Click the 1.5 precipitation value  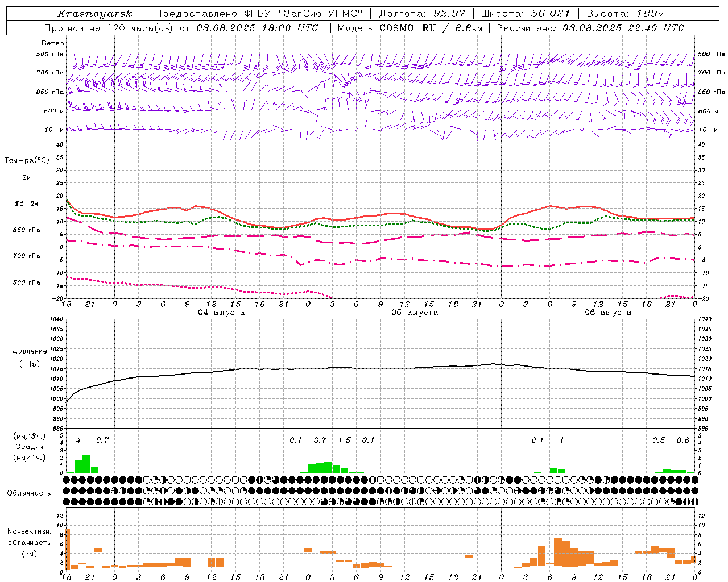point(344,440)
